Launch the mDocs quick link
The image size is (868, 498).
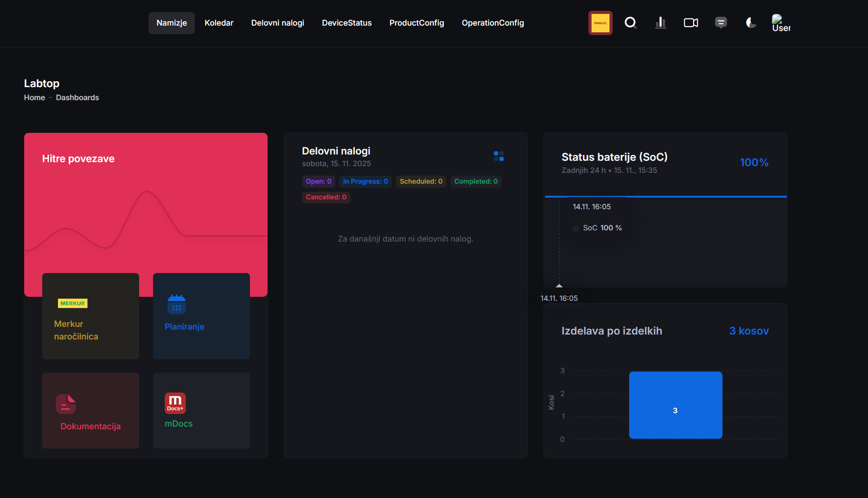pos(201,410)
